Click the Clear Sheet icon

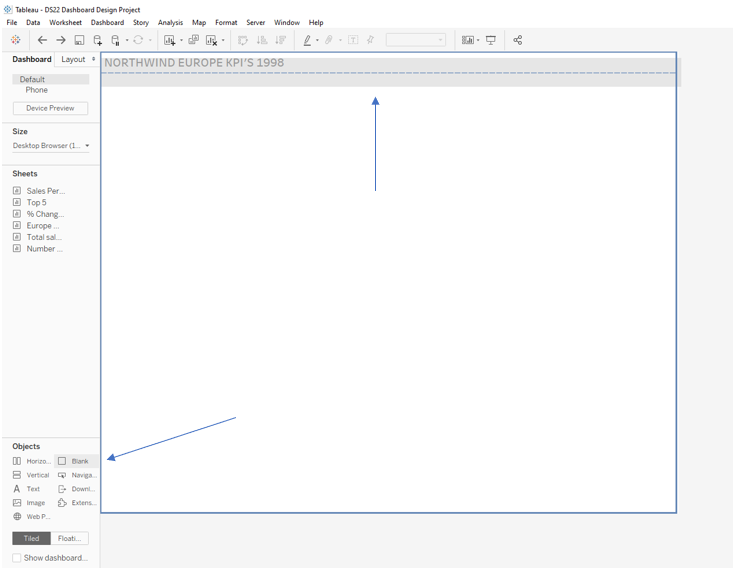pyautogui.click(x=211, y=40)
